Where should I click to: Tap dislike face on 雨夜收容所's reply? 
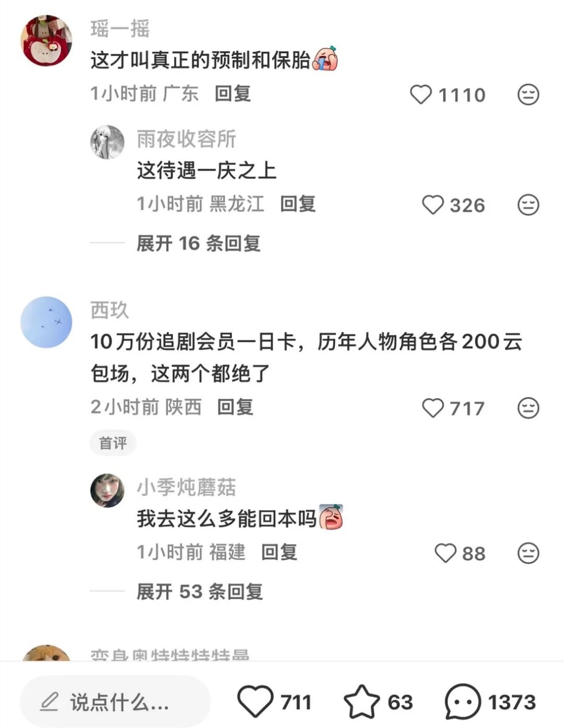tap(528, 205)
